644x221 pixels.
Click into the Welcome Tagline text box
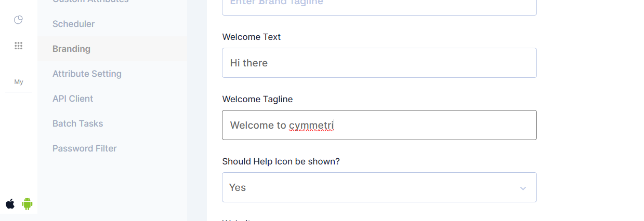tap(379, 125)
